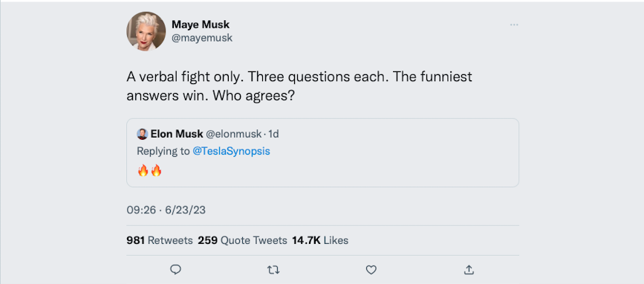Click the 09:26 · 6/23/23 timestamp
This screenshot has height=284, width=644.
166,210
